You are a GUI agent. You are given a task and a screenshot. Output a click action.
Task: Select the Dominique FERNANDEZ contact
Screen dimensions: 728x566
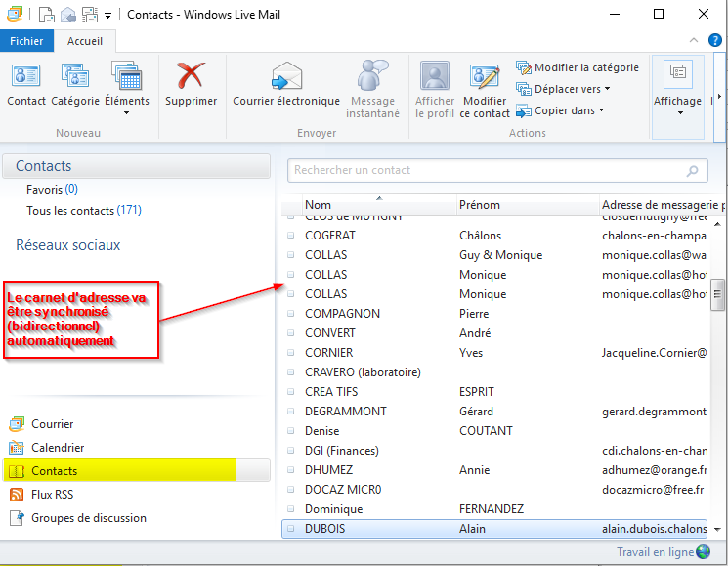pyautogui.click(x=494, y=509)
